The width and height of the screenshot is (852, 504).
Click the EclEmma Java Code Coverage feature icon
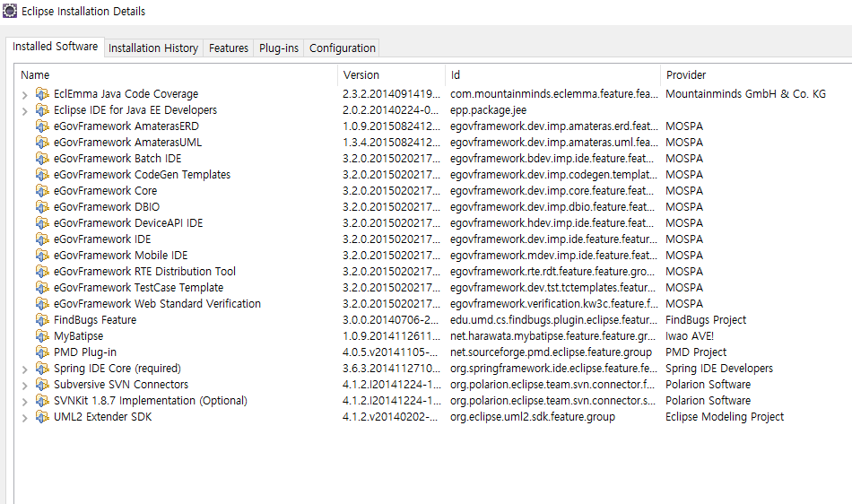tap(42, 94)
